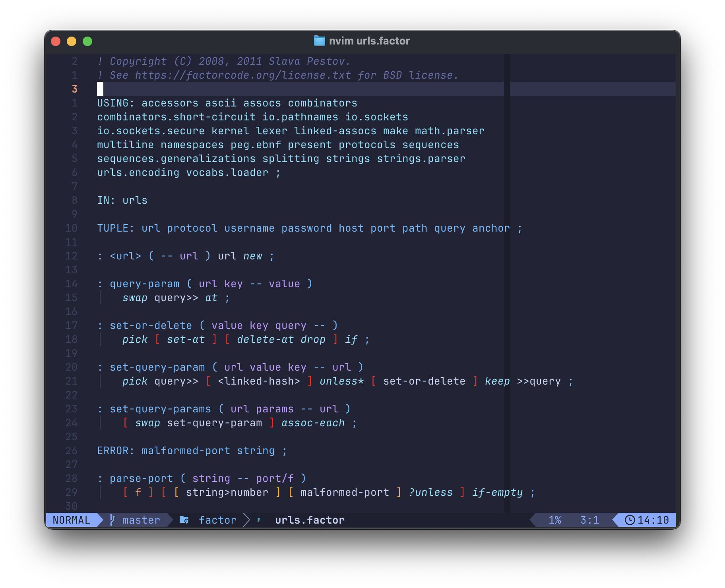Click the <url> word definition

click(126, 256)
